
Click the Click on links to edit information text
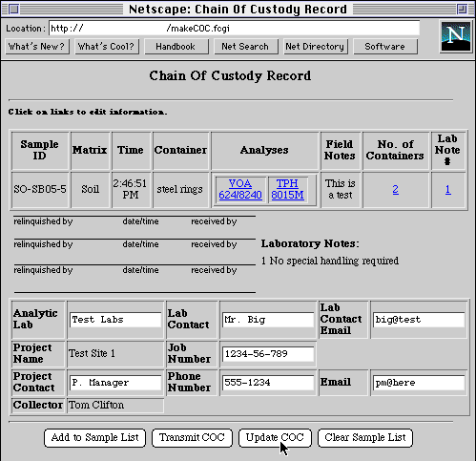(x=88, y=112)
